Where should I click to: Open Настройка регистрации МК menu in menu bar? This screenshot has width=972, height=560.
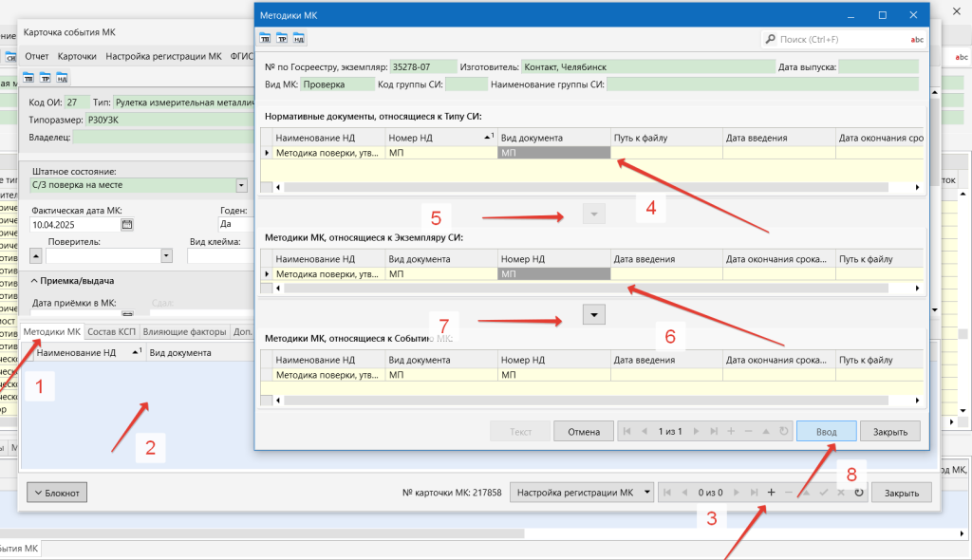pyautogui.click(x=163, y=56)
